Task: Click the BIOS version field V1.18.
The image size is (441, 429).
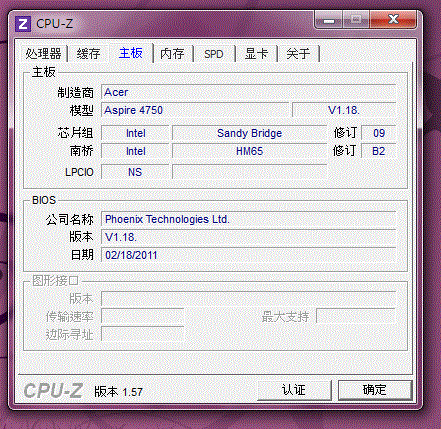Action: [248, 237]
